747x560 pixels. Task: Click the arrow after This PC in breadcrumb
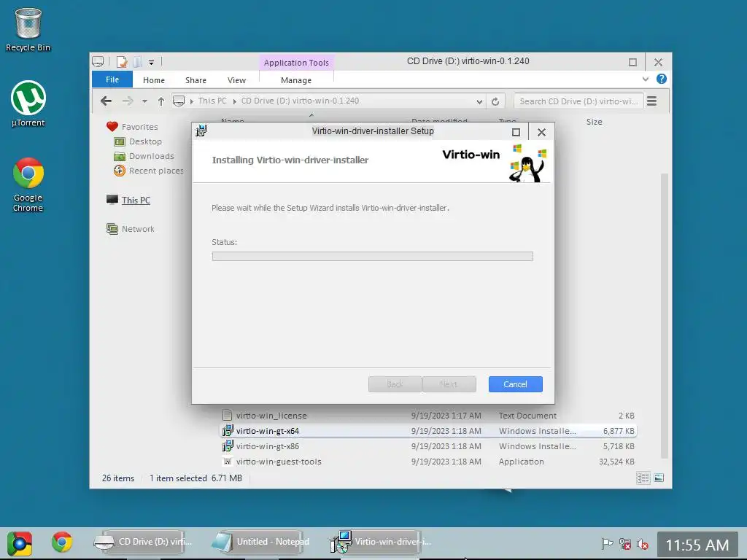234,101
